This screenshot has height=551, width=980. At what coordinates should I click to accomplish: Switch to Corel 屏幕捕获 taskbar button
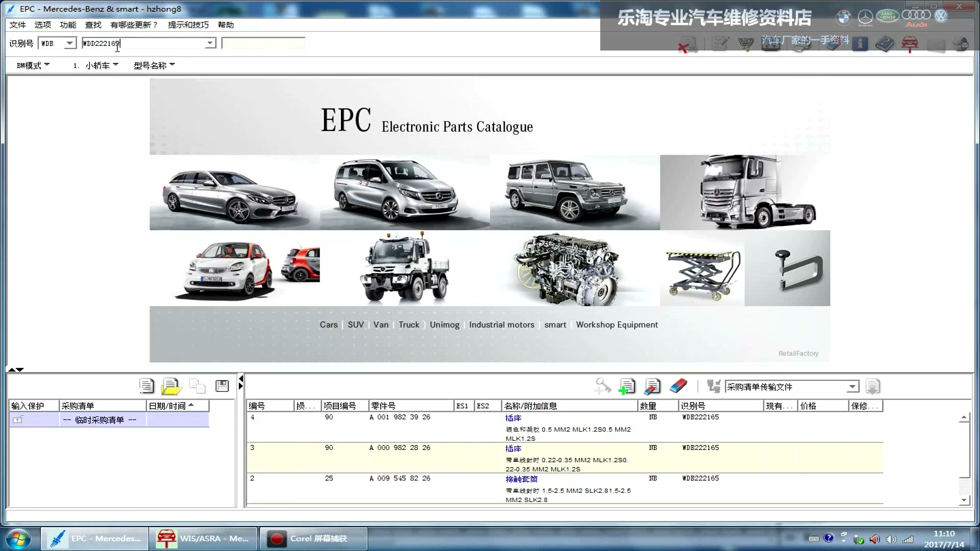click(313, 539)
